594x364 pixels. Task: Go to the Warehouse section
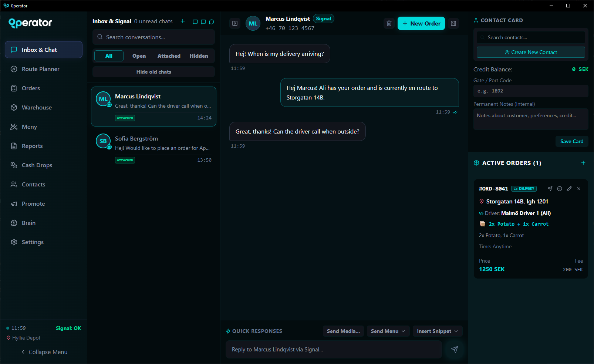click(44, 107)
